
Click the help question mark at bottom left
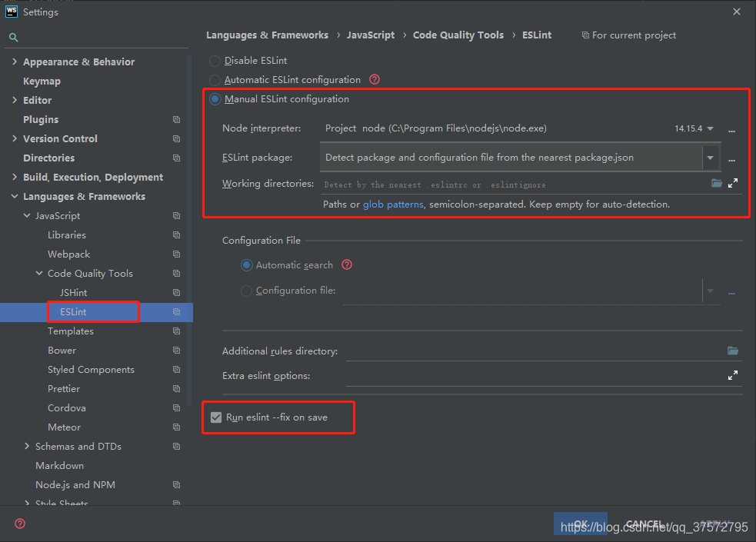19,524
